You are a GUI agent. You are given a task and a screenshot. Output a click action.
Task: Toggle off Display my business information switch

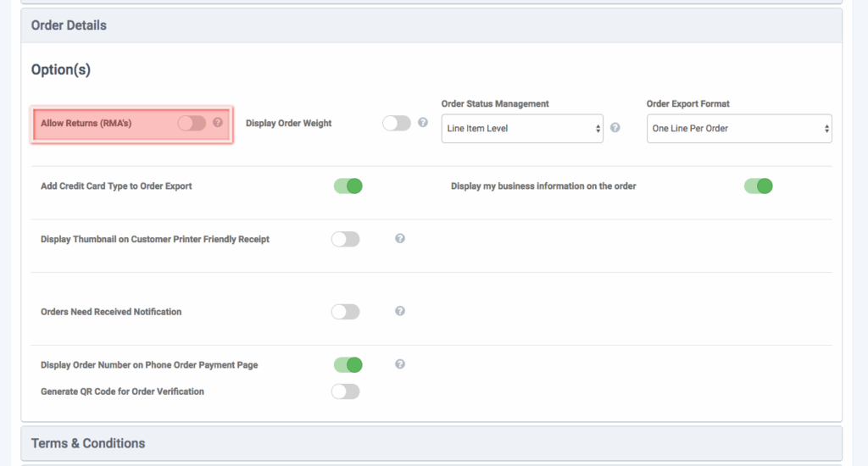click(758, 186)
